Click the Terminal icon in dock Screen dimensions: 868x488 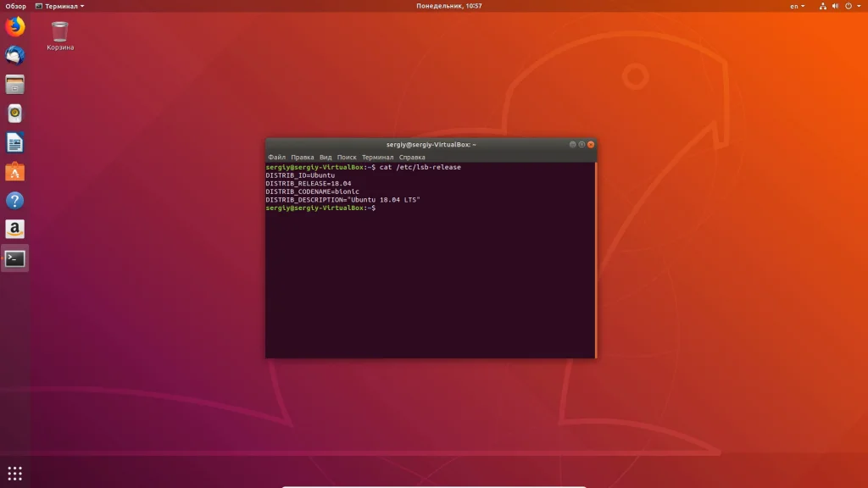pyautogui.click(x=15, y=258)
